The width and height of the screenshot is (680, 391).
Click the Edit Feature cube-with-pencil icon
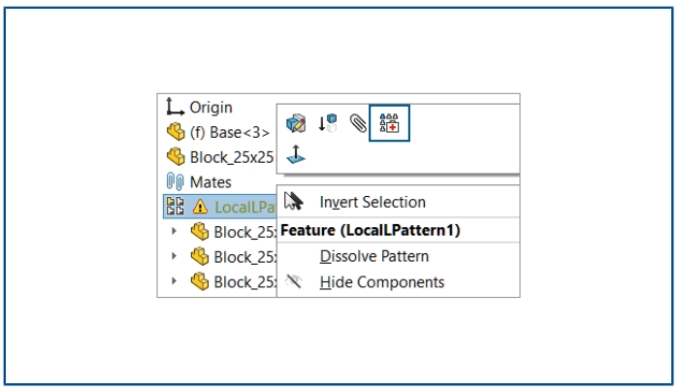(296, 123)
